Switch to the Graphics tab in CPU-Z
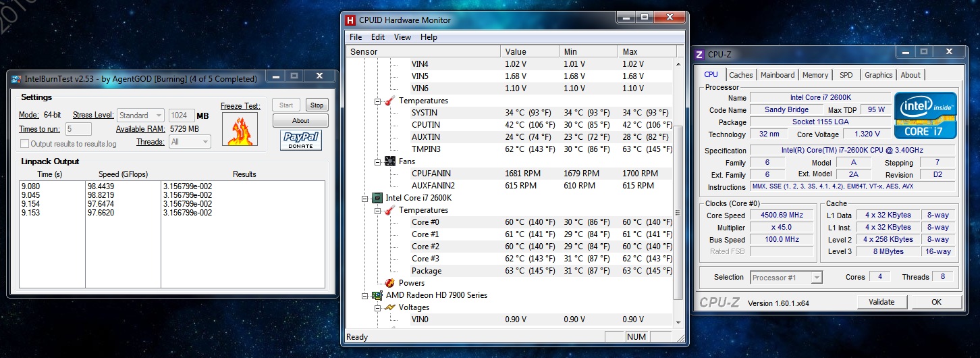 (x=878, y=75)
